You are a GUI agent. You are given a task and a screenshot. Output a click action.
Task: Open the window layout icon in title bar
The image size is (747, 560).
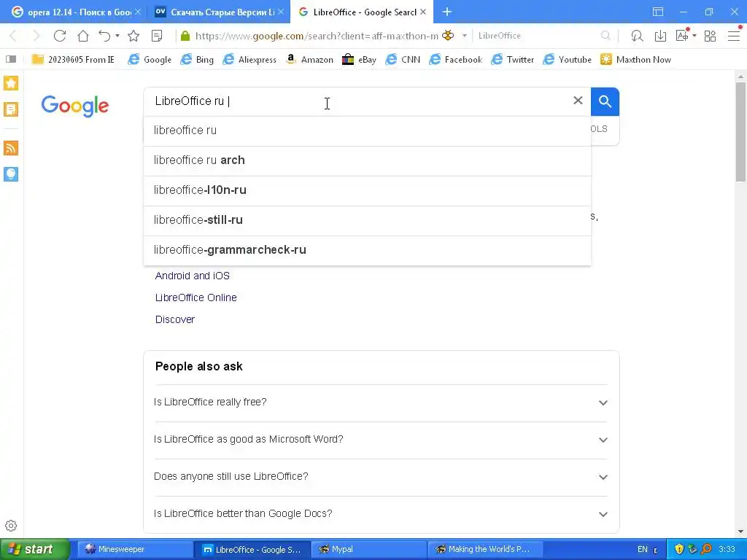coord(658,12)
